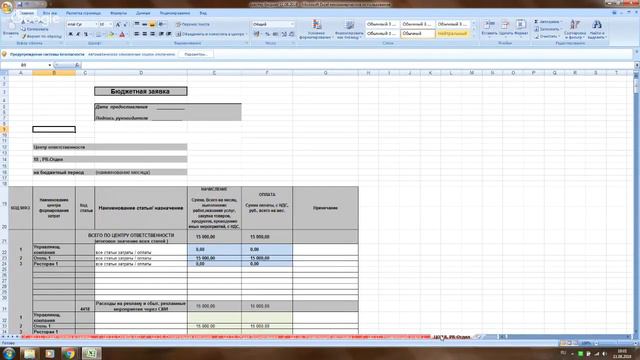Apply Нейтральный cell style
Image resolution: width=640 pixels, height=360 pixels.
point(452,33)
